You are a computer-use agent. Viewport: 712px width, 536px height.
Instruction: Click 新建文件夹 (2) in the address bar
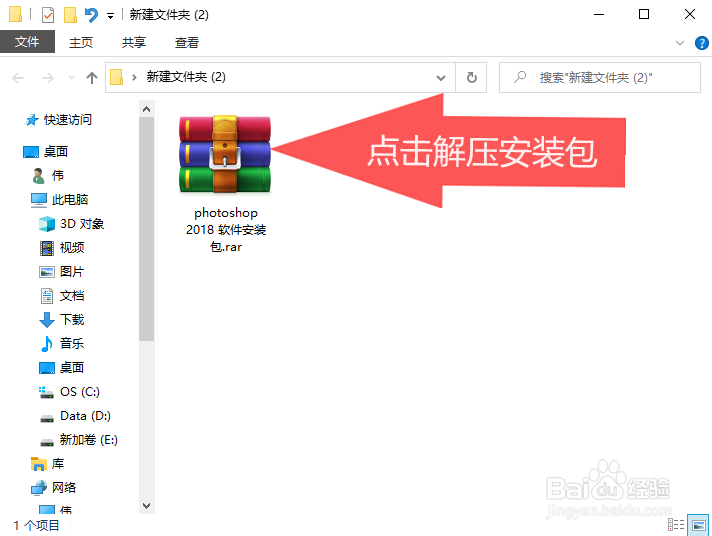click(186, 77)
